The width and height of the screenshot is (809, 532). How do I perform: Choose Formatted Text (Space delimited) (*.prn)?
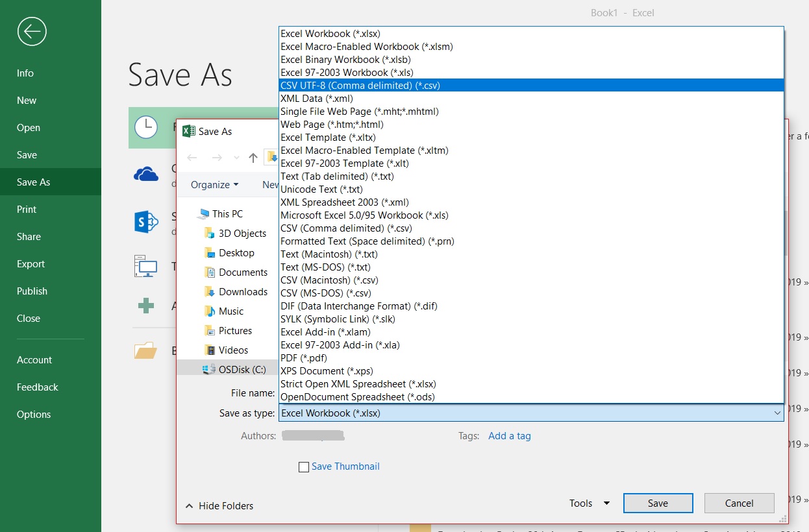click(531, 241)
